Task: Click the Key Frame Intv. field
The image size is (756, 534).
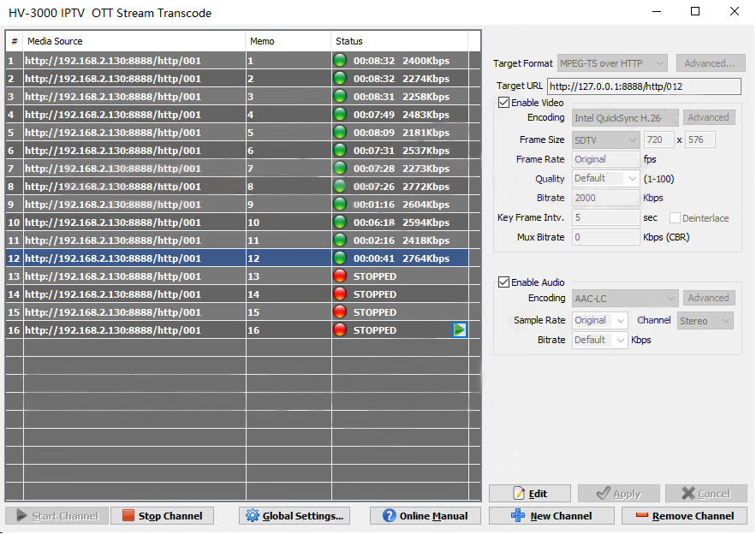Action: tap(605, 217)
